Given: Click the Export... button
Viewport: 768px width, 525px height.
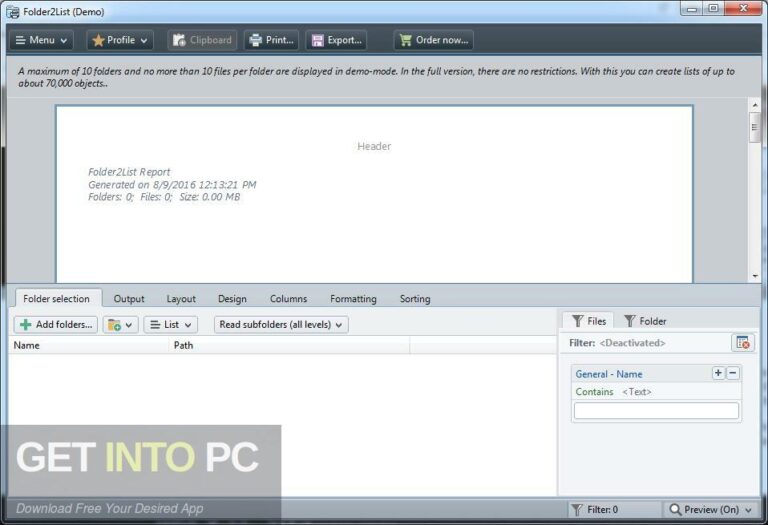Looking at the screenshot, I should pyautogui.click(x=336, y=40).
